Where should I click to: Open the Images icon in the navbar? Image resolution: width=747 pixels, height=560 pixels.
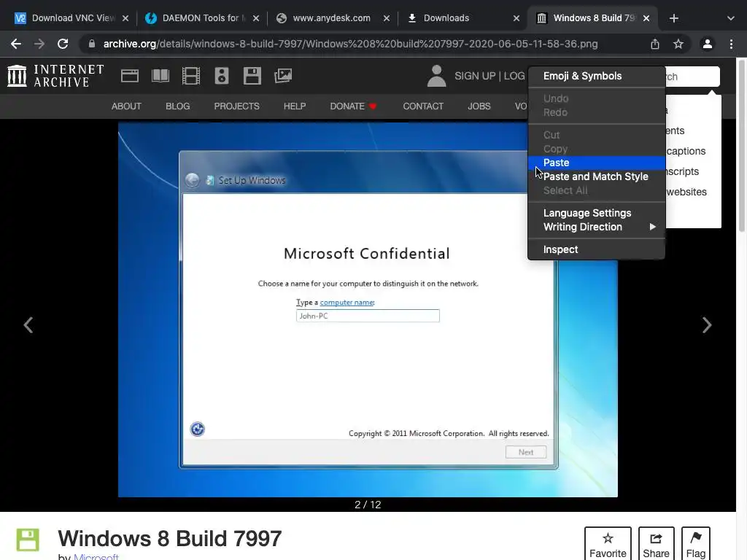[x=283, y=76]
